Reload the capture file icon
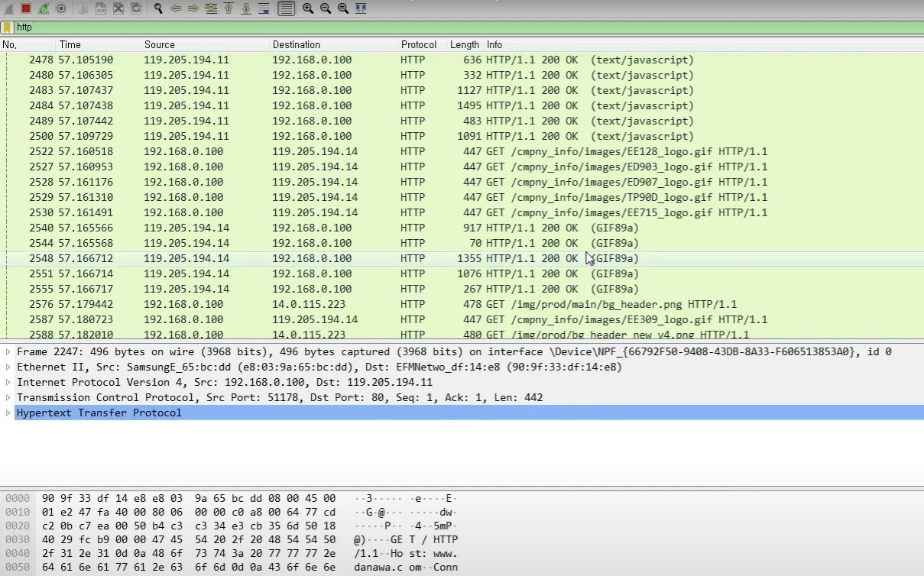 pos(136,8)
